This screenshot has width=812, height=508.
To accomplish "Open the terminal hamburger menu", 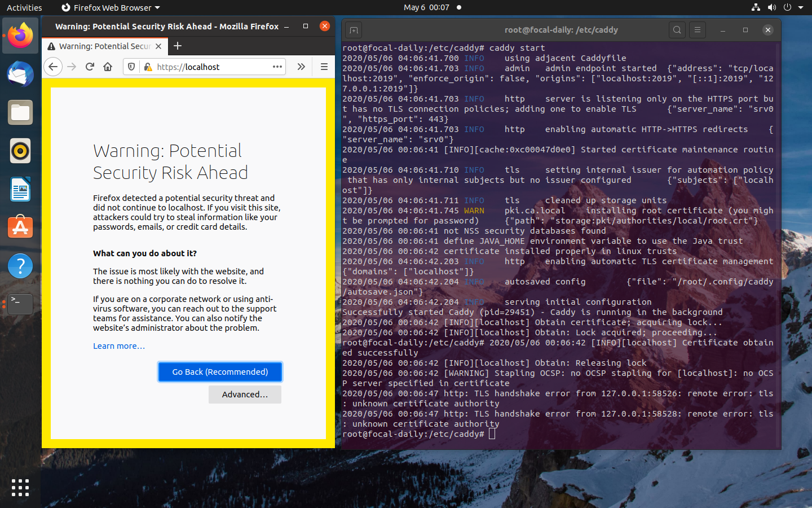I will [x=697, y=30].
